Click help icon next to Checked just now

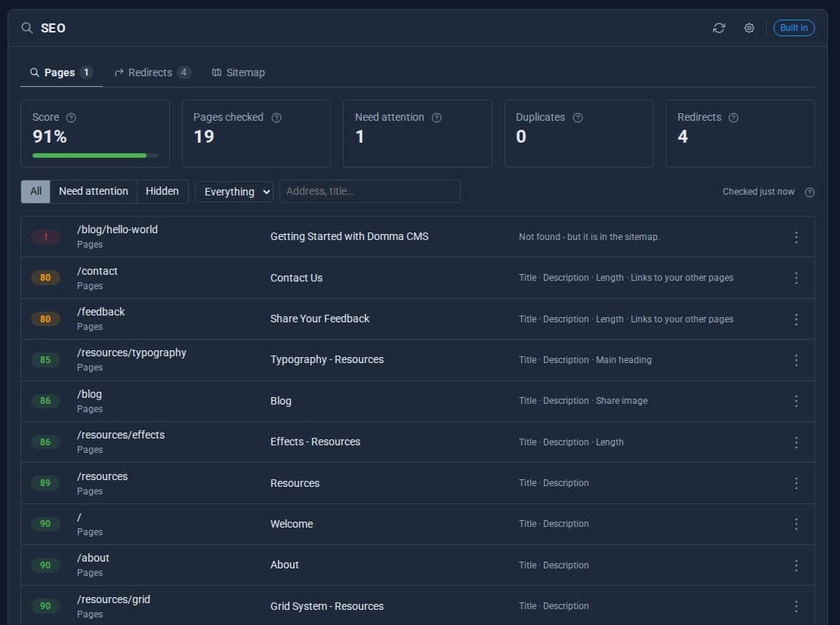[x=810, y=192]
